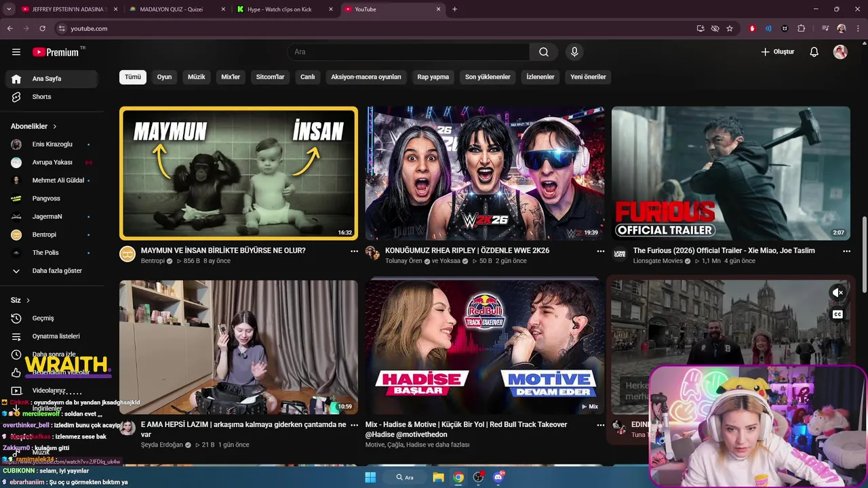Select the Oyun filter chip
Viewport: 868px width, 488px height.
click(165, 77)
